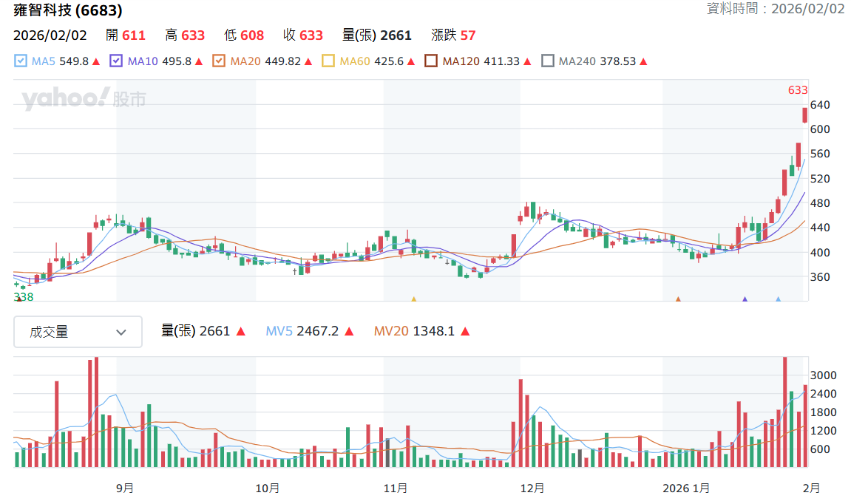Enable the MA60 moving average checkbox
The image size is (851, 504).
tap(328, 61)
